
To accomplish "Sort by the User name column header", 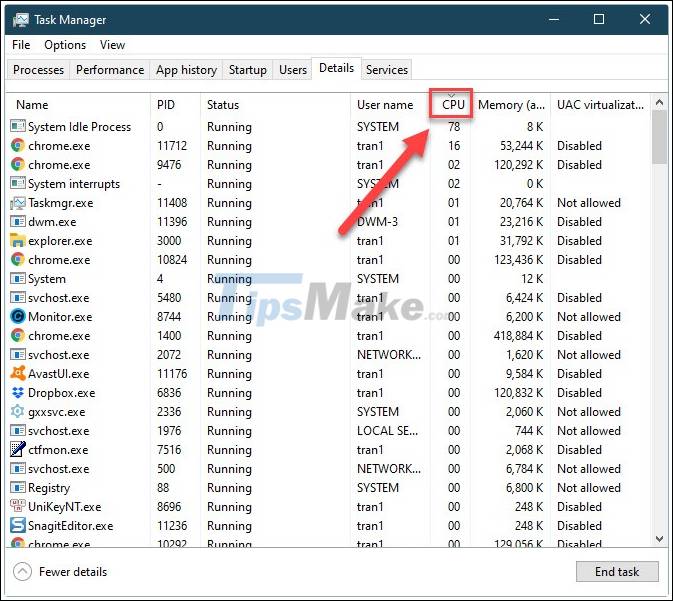I will (x=390, y=105).
